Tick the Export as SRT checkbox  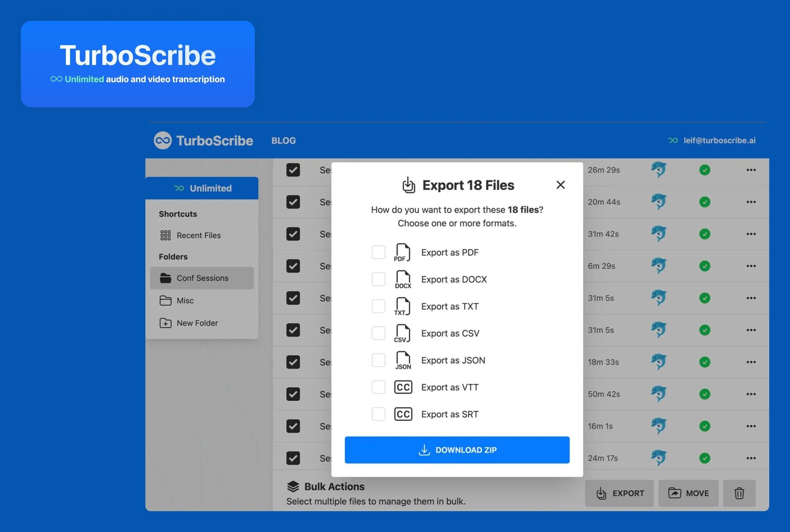point(378,414)
